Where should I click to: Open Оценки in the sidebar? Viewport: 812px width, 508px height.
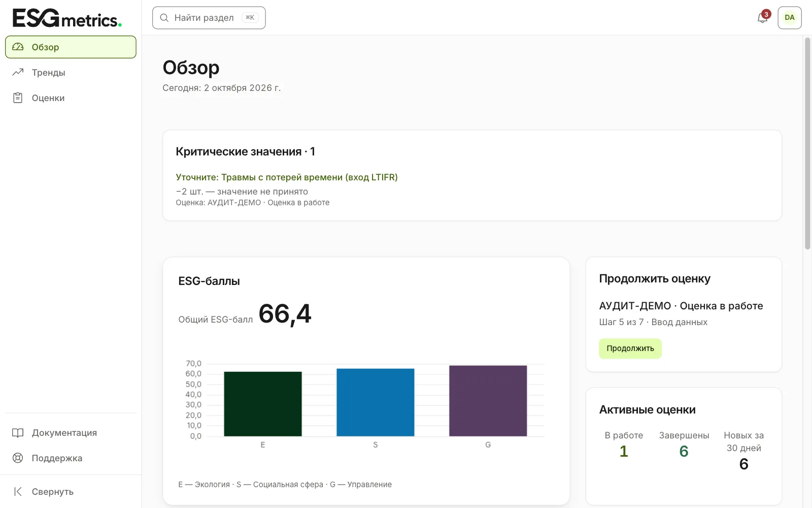(x=71, y=98)
